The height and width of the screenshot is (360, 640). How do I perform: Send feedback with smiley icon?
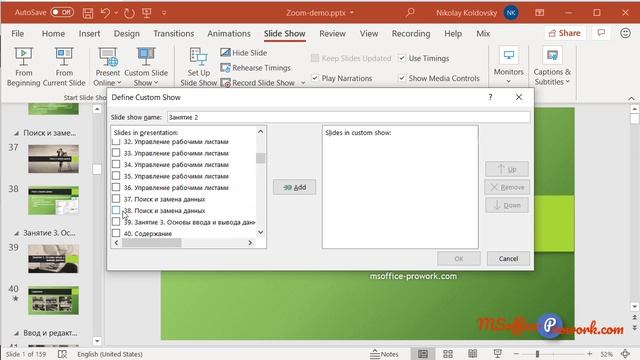625,33
